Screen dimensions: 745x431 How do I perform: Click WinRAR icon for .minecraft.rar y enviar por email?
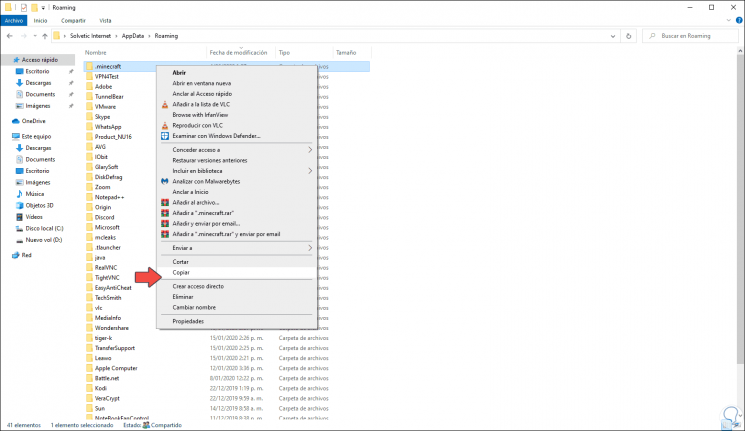click(165, 234)
